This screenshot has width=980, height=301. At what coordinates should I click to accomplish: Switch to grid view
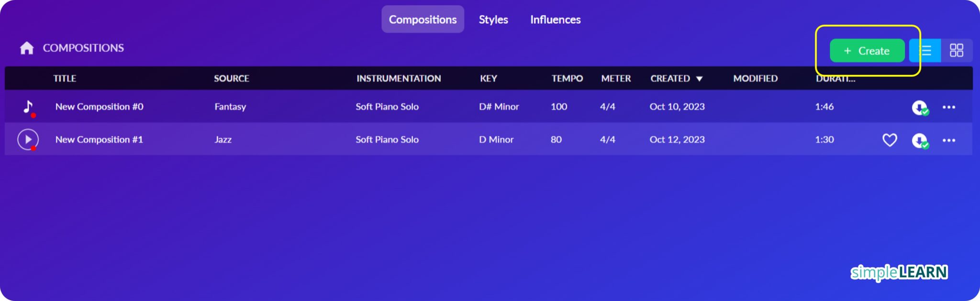957,51
